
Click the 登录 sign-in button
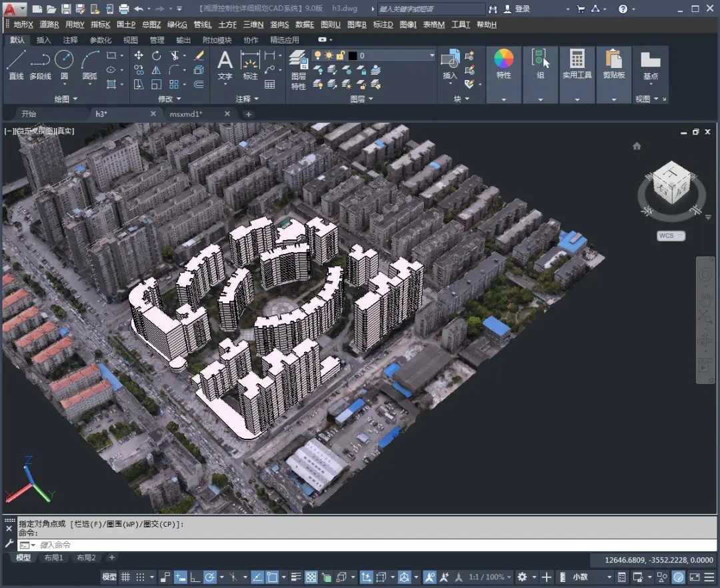pos(517,9)
